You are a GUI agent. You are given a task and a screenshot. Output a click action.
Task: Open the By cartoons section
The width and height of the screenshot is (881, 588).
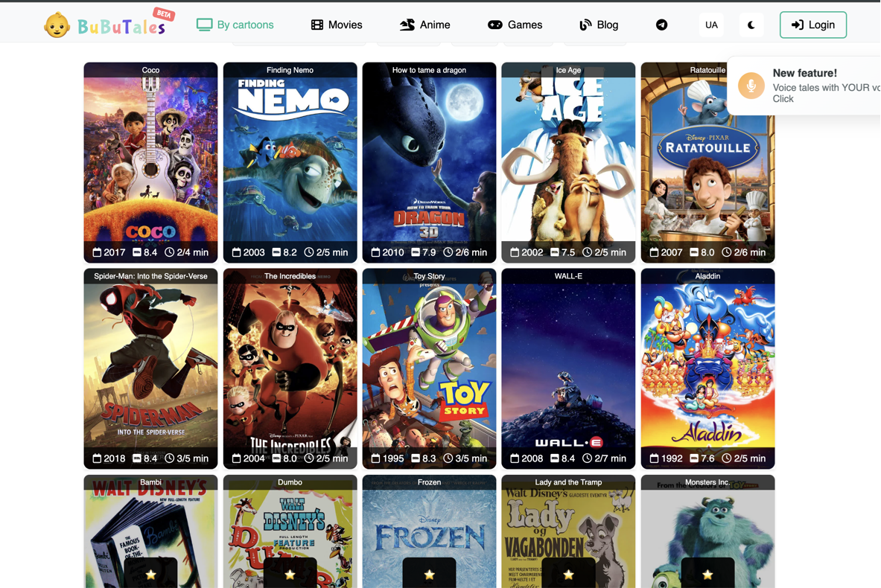click(x=235, y=25)
